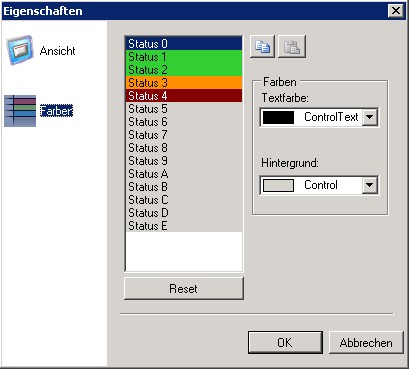Open the ControlText combo box

pos(319,117)
